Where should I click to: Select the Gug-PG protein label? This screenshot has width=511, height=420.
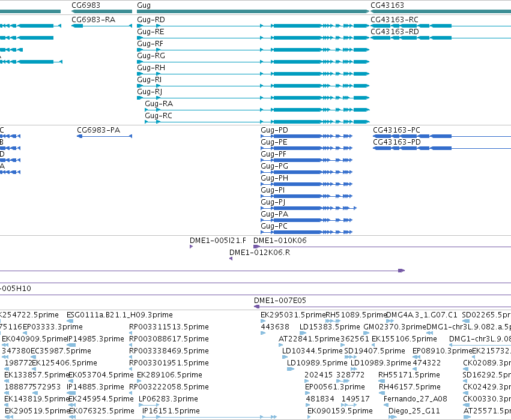click(x=274, y=166)
